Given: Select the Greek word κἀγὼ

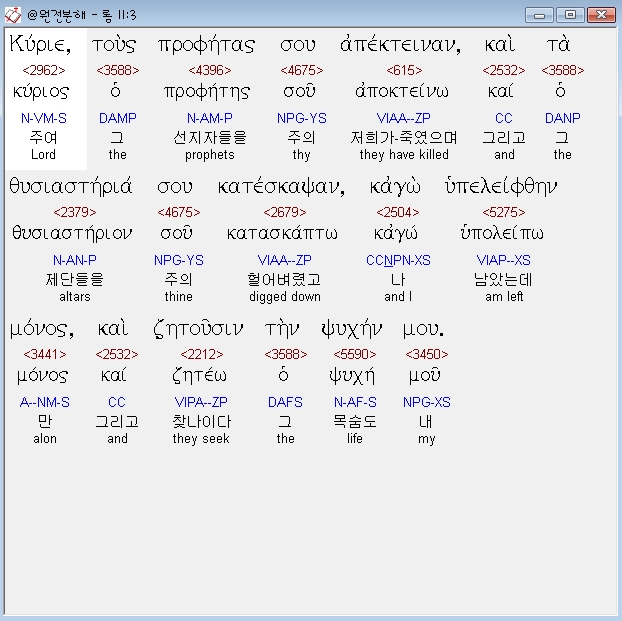Looking at the screenshot, I should click(395, 186).
